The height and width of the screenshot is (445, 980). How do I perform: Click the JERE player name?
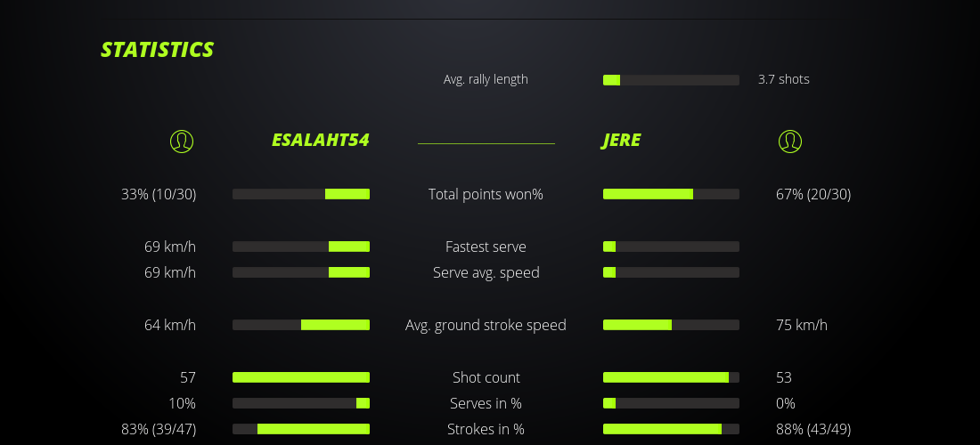click(621, 141)
